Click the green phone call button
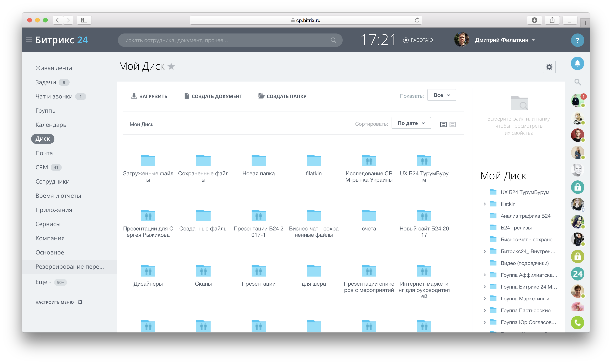 577,323
